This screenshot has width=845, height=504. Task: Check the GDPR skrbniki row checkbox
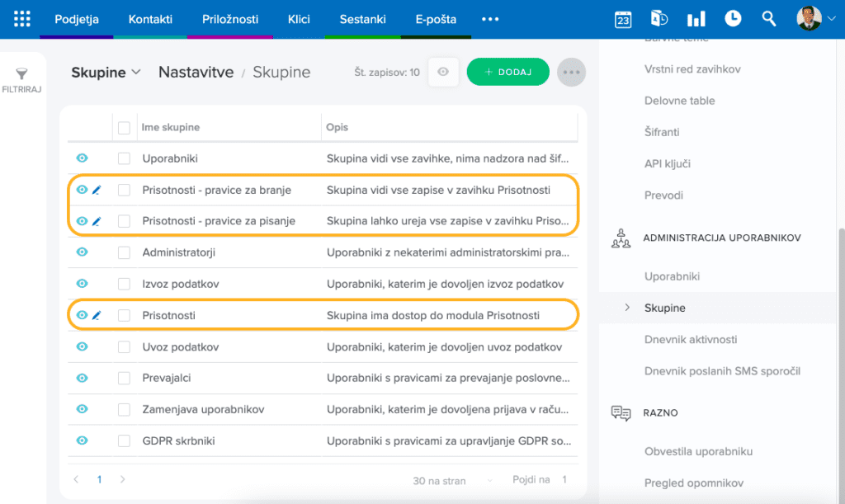pos(124,440)
